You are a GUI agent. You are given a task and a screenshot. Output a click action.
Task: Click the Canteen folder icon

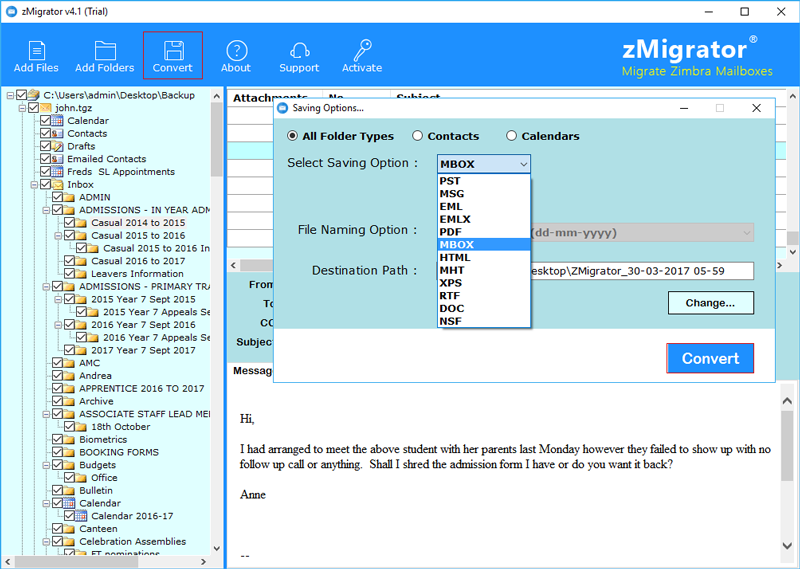click(69, 529)
